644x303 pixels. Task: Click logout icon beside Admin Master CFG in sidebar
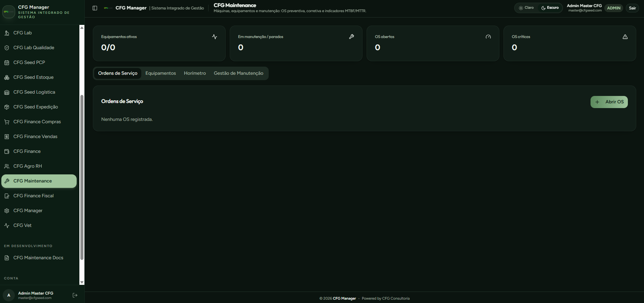pyautogui.click(x=75, y=295)
